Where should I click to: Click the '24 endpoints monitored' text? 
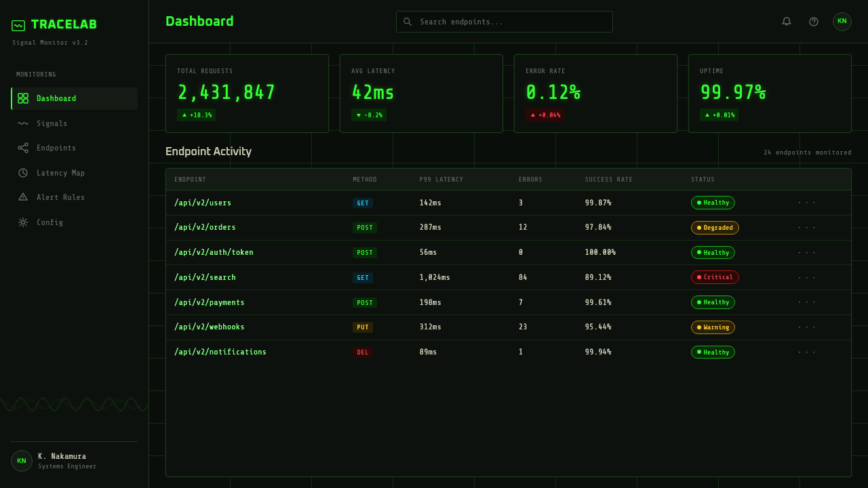808,152
